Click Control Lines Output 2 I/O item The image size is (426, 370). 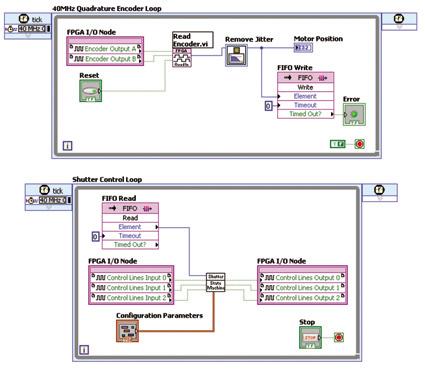(302, 298)
